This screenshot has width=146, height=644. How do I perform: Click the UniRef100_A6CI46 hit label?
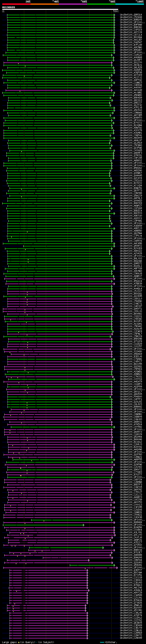pyautogui.click(x=131, y=588)
